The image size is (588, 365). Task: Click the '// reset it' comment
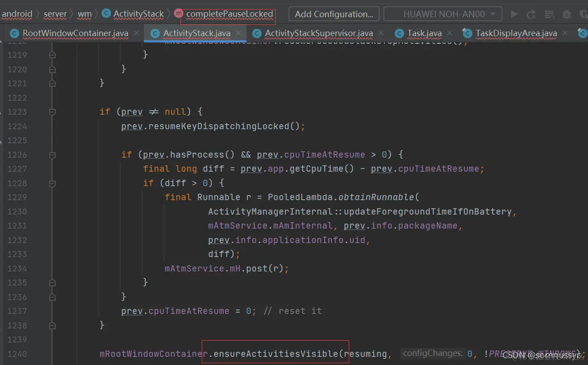(292, 311)
